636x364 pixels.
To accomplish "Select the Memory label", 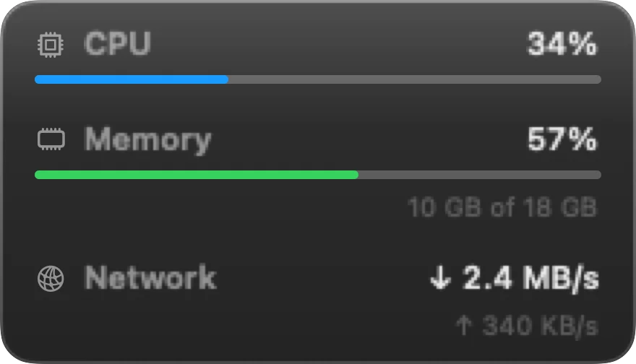I will click(147, 139).
